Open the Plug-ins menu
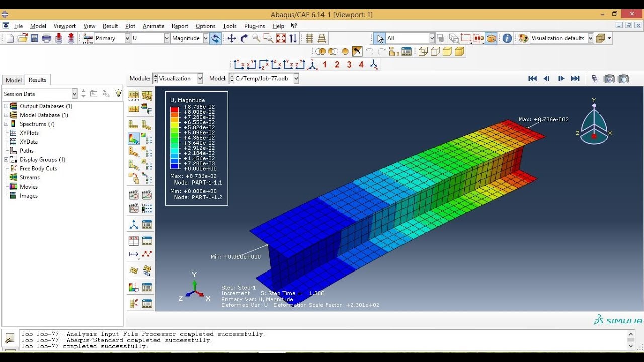This screenshot has width=644, height=362. click(x=254, y=26)
